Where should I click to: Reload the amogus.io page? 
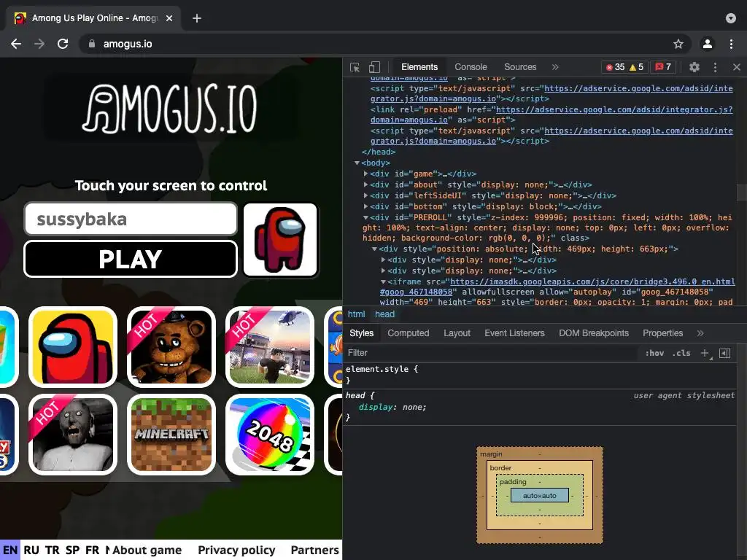(x=63, y=44)
